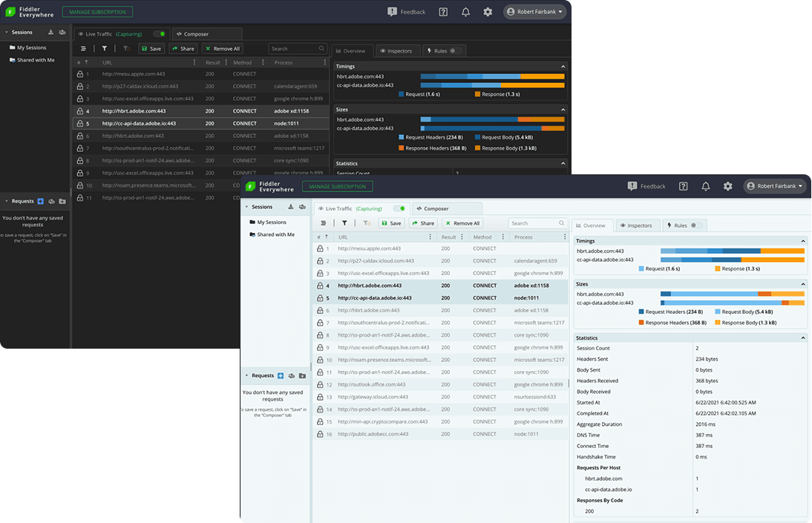The height and width of the screenshot is (523, 812).
Task: Click help icon in light window header
Action: (683, 186)
